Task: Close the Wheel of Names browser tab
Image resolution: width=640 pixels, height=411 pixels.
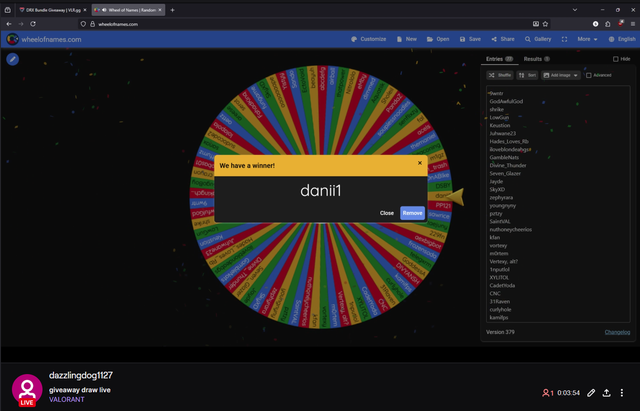Action: pyautogui.click(x=160, y=10)
